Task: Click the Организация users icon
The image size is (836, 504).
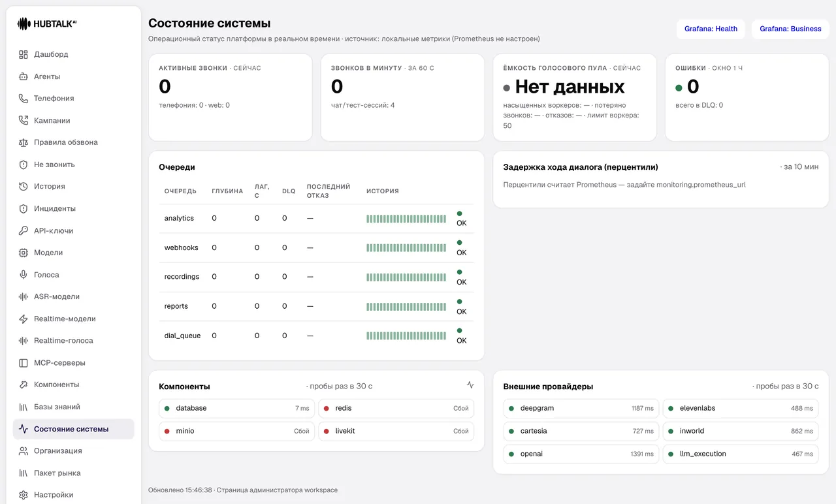Action: [x=24, y=451]
